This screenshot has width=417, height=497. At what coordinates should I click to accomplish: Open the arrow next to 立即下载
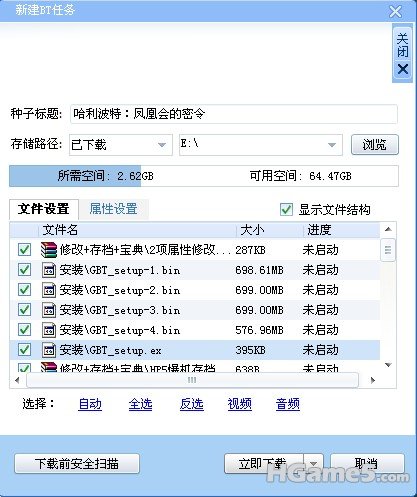[x=313, y=464]
